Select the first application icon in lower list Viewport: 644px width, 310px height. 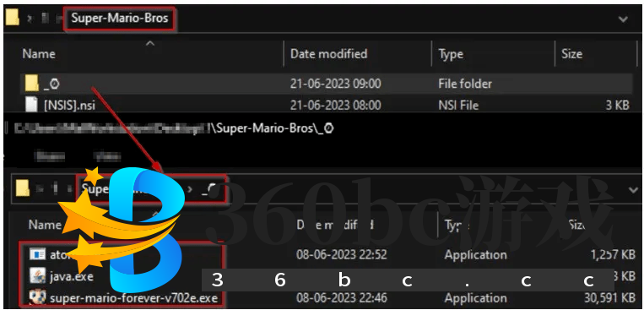(x=37, y=254)
